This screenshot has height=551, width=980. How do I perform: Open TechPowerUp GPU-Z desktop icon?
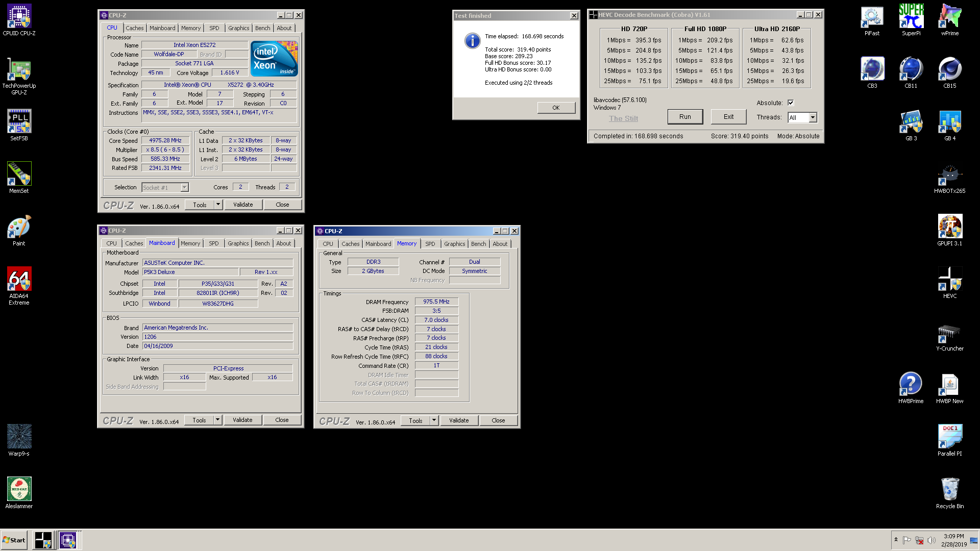[x=19, y=76]
